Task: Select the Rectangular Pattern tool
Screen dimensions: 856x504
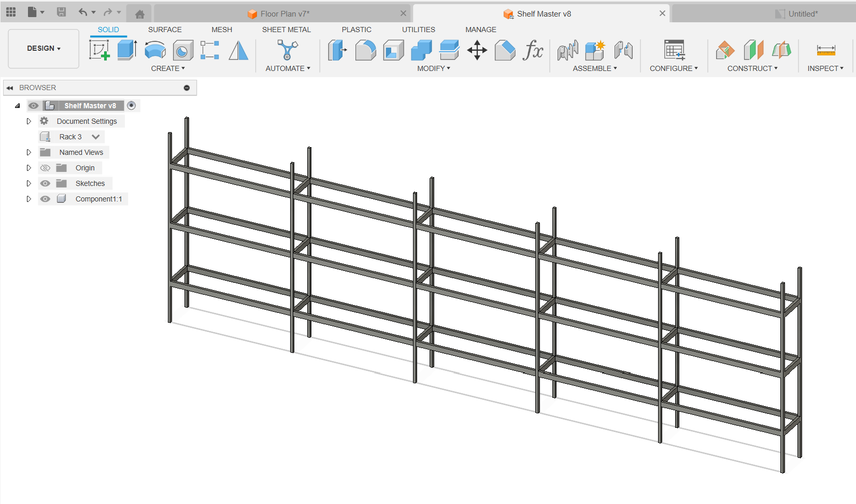Action: (210, 50)
